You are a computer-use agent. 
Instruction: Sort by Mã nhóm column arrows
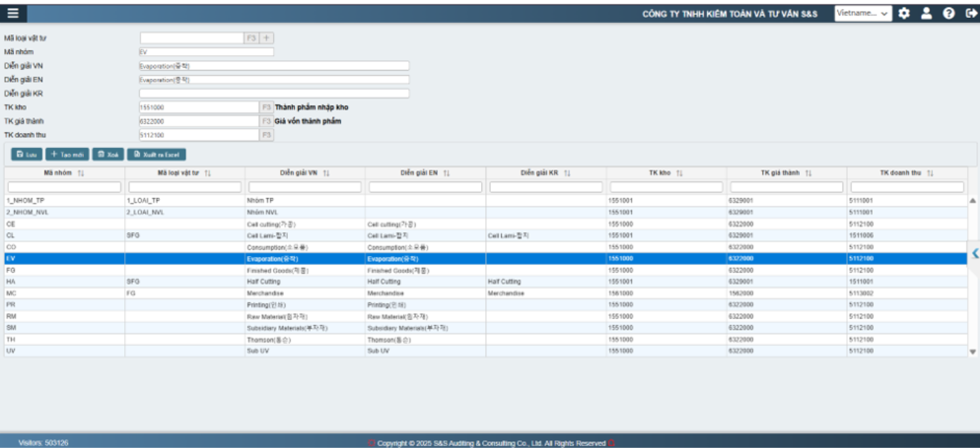tap(81, 173)
